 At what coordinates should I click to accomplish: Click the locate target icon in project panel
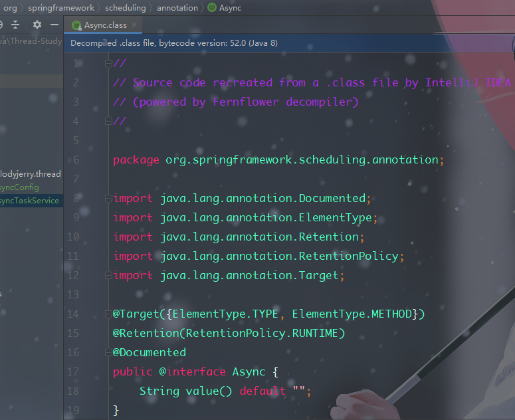click(x=1, y=25)
